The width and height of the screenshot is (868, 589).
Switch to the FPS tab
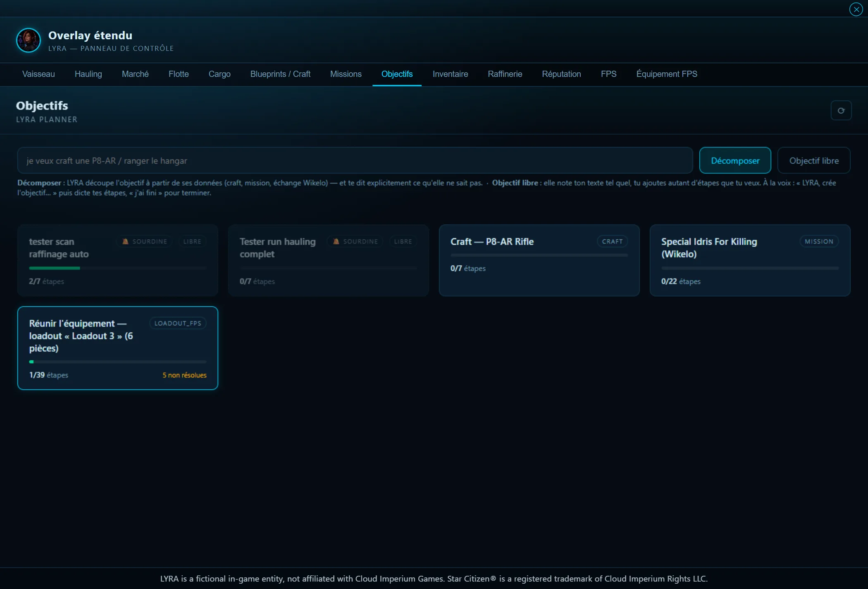click(608, 74)
